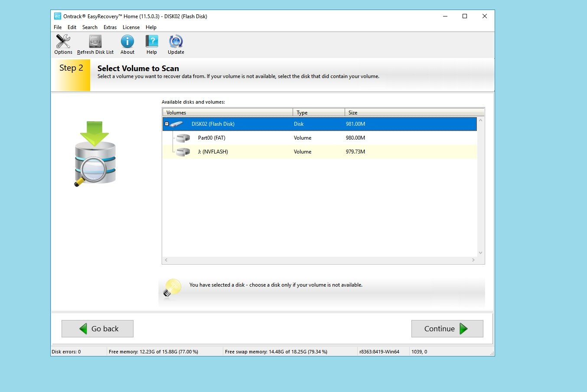Click the Free memory status entry

[153, 352]
